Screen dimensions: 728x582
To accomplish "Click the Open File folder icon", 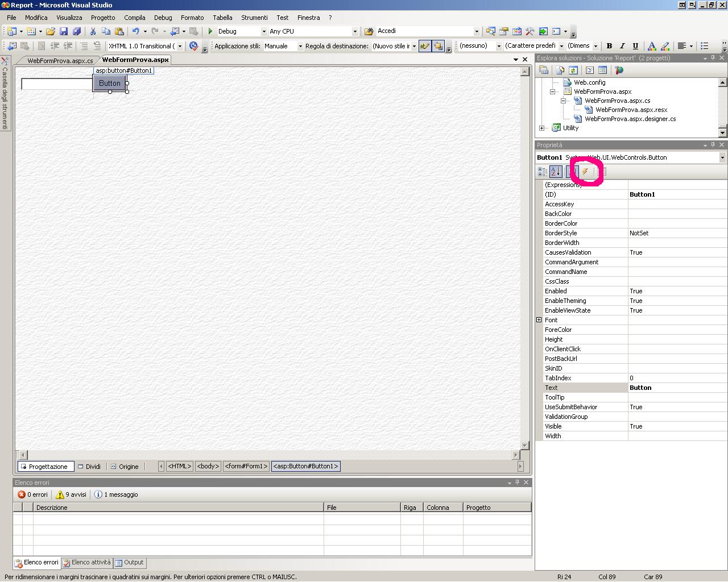I will point(51,31).
